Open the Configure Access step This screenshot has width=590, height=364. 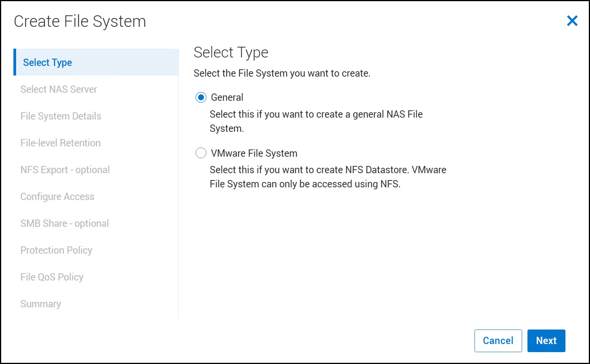[57, 197]
